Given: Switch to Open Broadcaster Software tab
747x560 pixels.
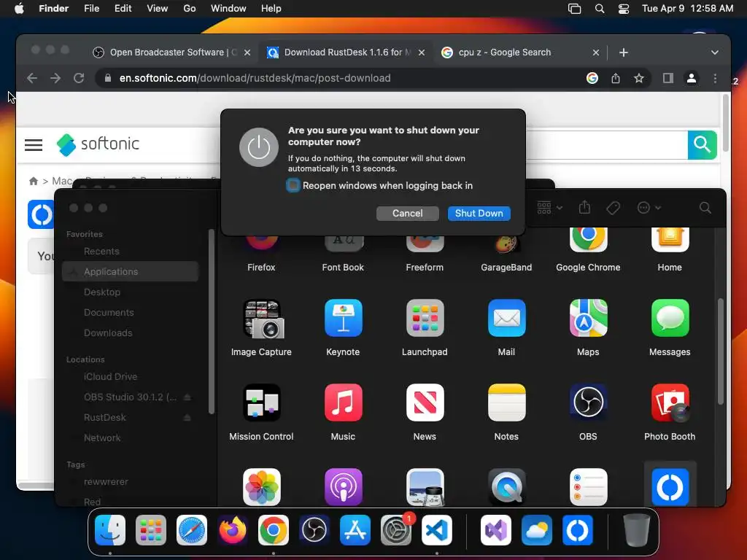Looking at the screenshot, I should pos(171,52).
